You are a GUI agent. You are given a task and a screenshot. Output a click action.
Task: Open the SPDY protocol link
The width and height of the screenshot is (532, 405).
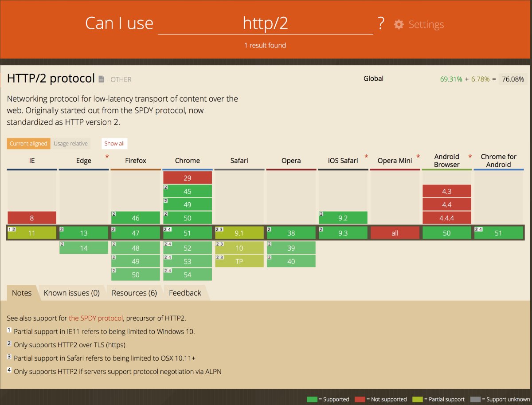coord(96,318)
